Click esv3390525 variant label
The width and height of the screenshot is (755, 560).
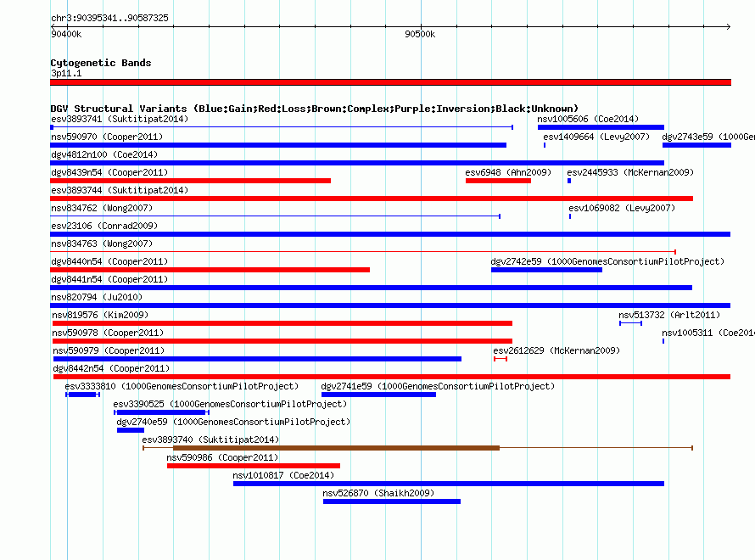click(x=230, y=404)
